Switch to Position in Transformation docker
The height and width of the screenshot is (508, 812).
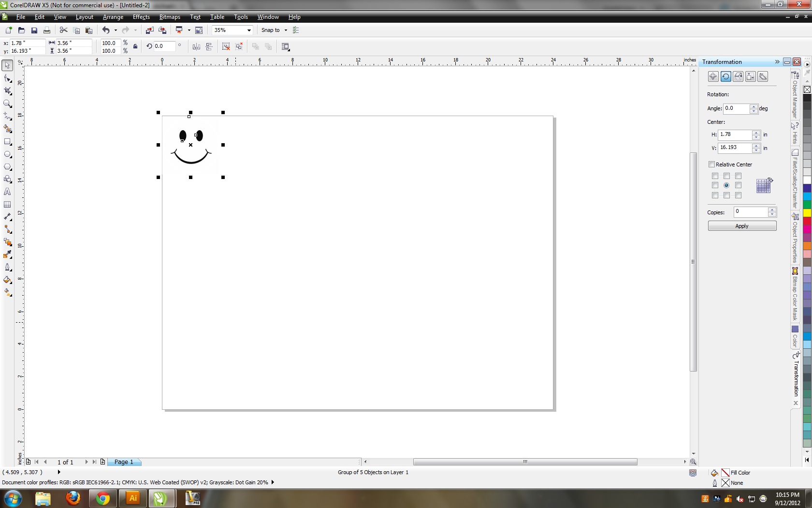click(713, 76)
